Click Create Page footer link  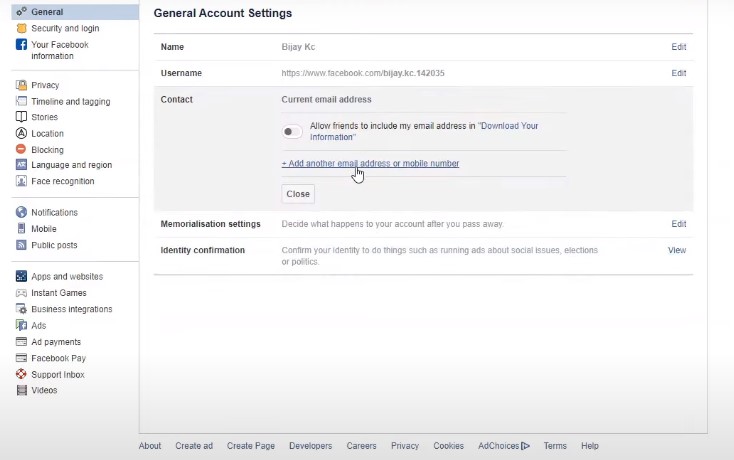click(x=251, y=446)
